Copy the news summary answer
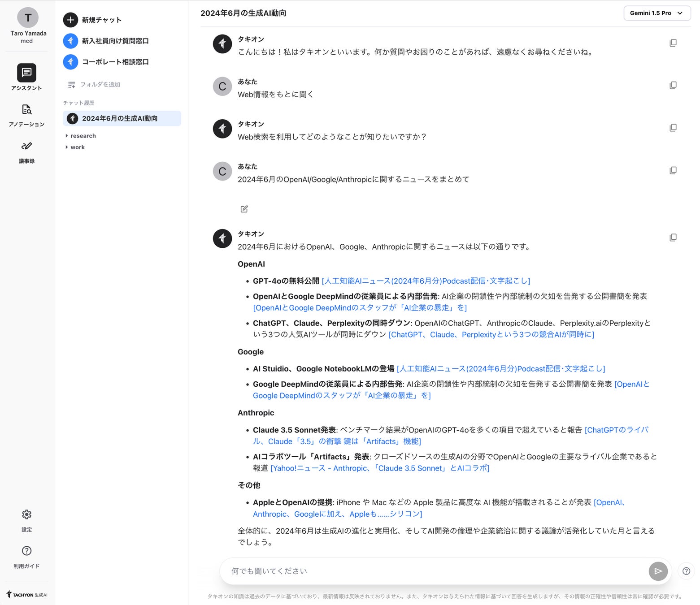This screenshot has width=700, height=605. tap(673, 238)
